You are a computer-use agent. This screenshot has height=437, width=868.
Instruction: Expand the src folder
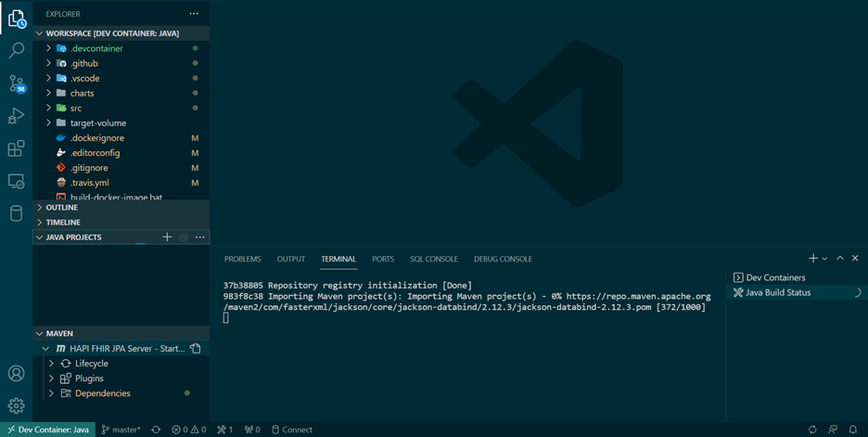coord(75,109)
